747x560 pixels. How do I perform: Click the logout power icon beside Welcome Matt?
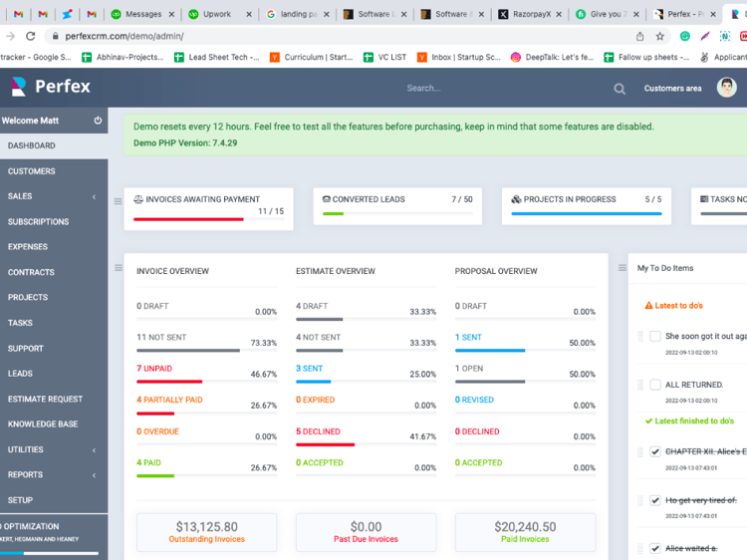pos(98,121)
